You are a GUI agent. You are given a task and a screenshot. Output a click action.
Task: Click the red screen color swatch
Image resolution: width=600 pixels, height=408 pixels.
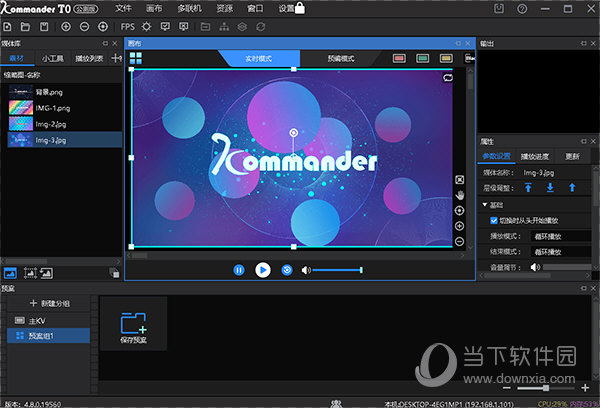(x=399, y=58)
